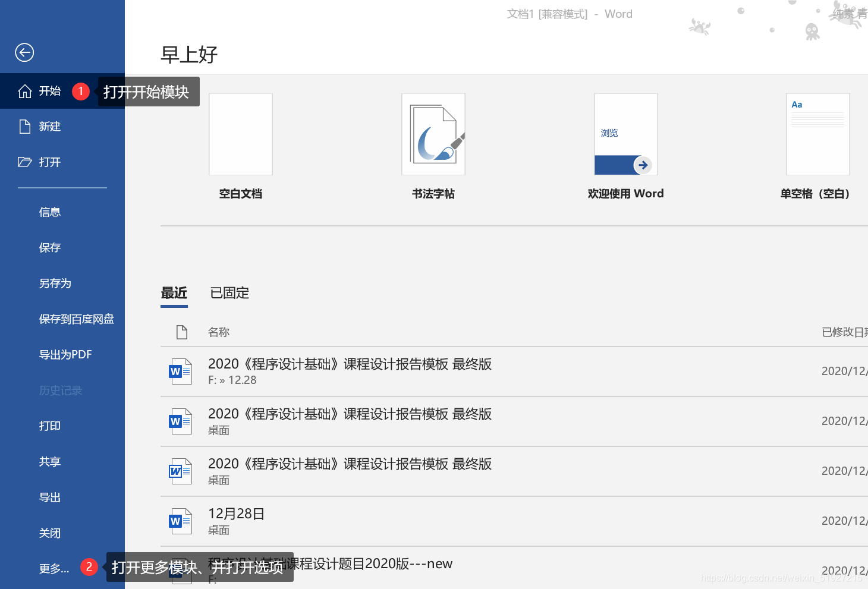This screenshot has width=868, height=589.
Task: Click the 已修改日期 column header
Action: [845, 332]
